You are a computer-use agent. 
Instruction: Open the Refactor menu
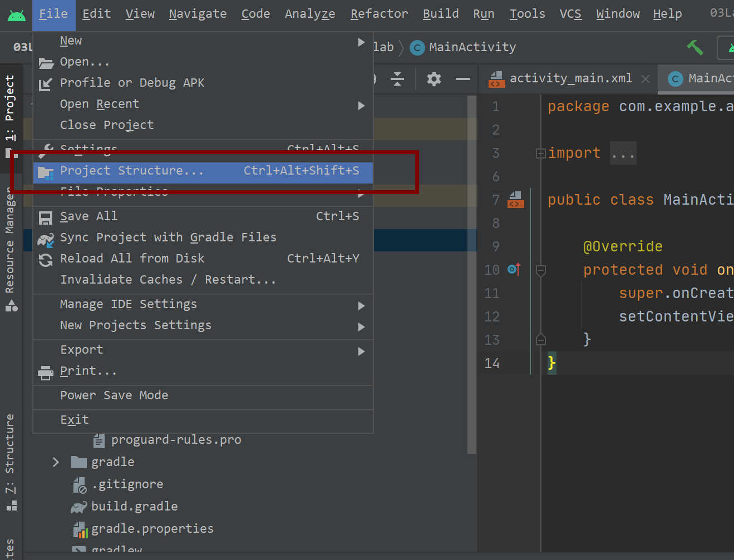tap(379, 14)
